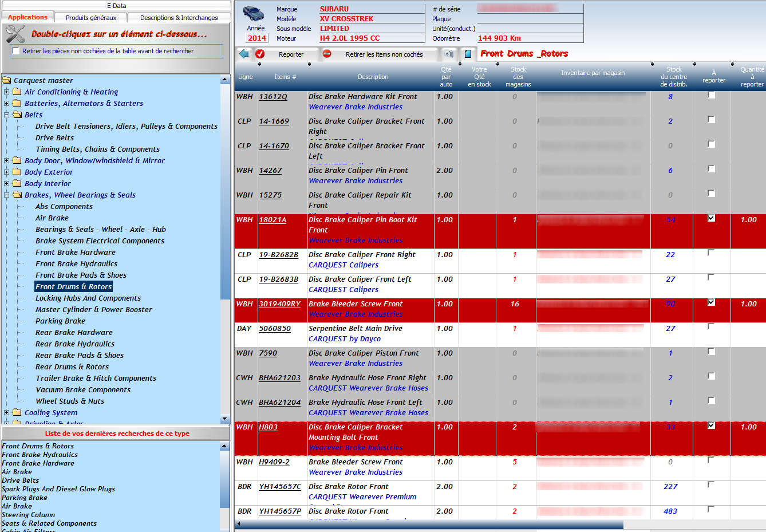This screenshot has width=766, height=532.
Task: Click the red no-entry remove icon
Action: pos(327,54)
